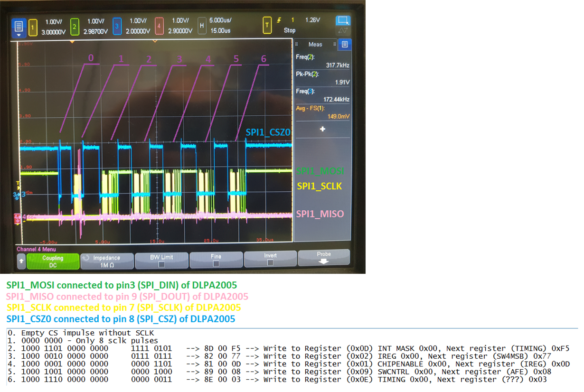Click line 0 Empty CS impulse text

[x=81, y=333]
